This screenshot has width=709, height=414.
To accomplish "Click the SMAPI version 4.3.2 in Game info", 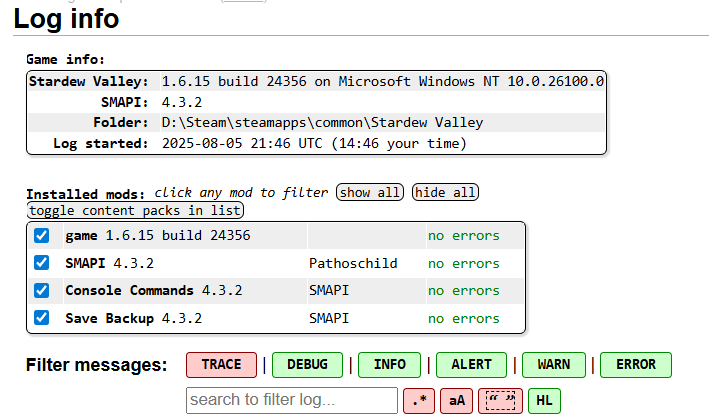I will click(182, 102).
